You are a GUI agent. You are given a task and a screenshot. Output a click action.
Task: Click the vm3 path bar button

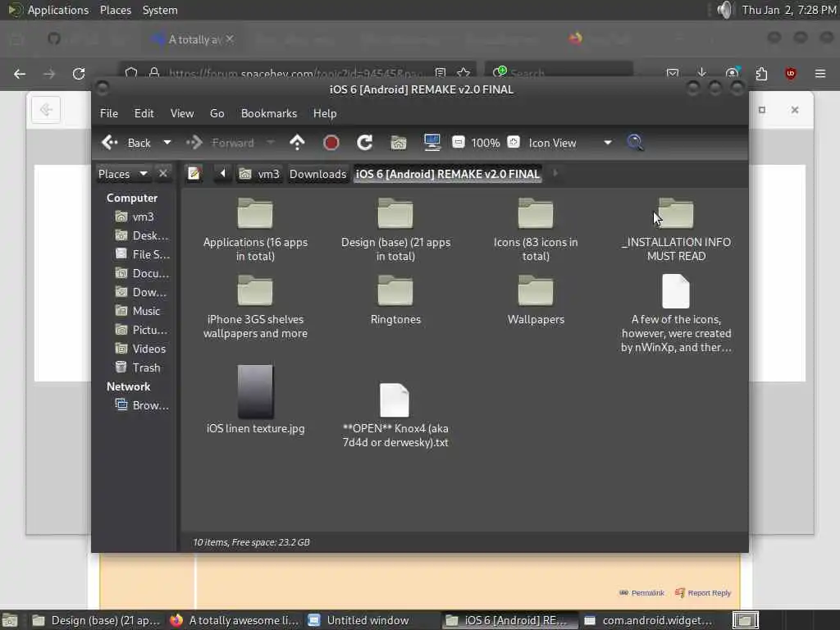pyautogui.click(x=259, y=174)
